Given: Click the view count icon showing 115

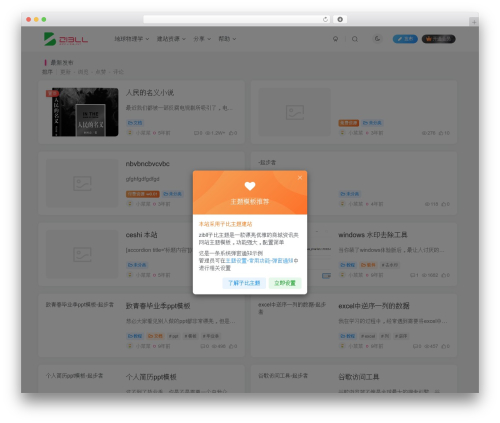Looking at the screenshot, I should [427, 204].
